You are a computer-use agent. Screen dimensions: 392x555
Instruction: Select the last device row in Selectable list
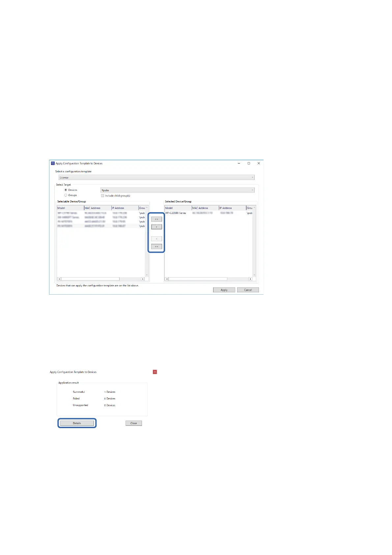pos(101,226)
